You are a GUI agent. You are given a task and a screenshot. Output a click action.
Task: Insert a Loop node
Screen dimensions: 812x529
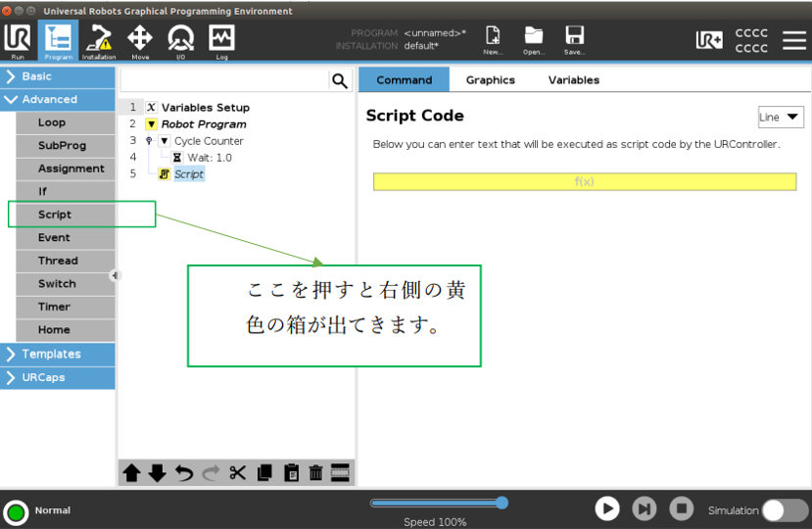click(66, 122)
